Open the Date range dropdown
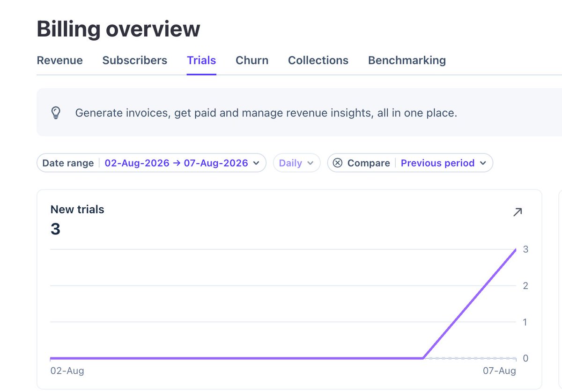 pos(151,163)
